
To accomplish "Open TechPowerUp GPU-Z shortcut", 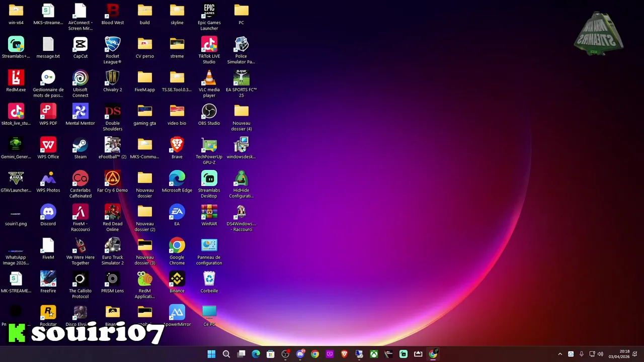I will point(209,151).
